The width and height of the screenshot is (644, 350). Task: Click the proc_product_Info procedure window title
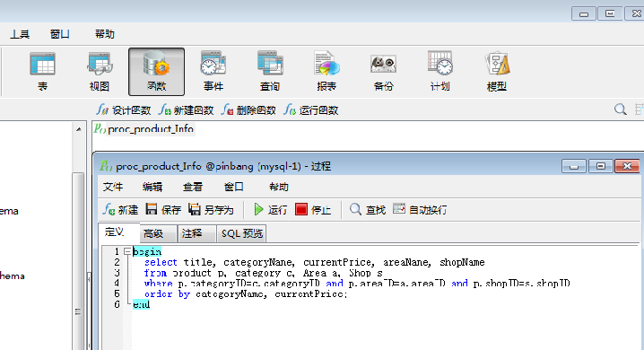[223, 166]
